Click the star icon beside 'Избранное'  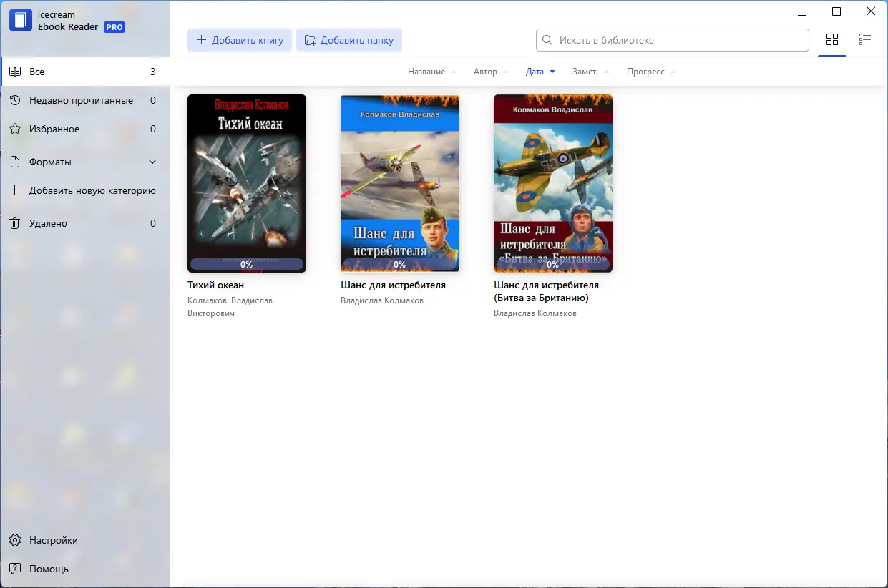[14, 129]
